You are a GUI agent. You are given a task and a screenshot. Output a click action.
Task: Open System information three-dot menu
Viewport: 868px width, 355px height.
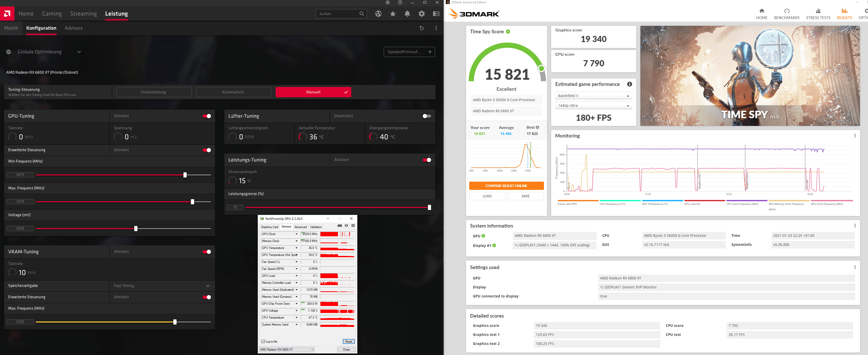pos(855,226)
